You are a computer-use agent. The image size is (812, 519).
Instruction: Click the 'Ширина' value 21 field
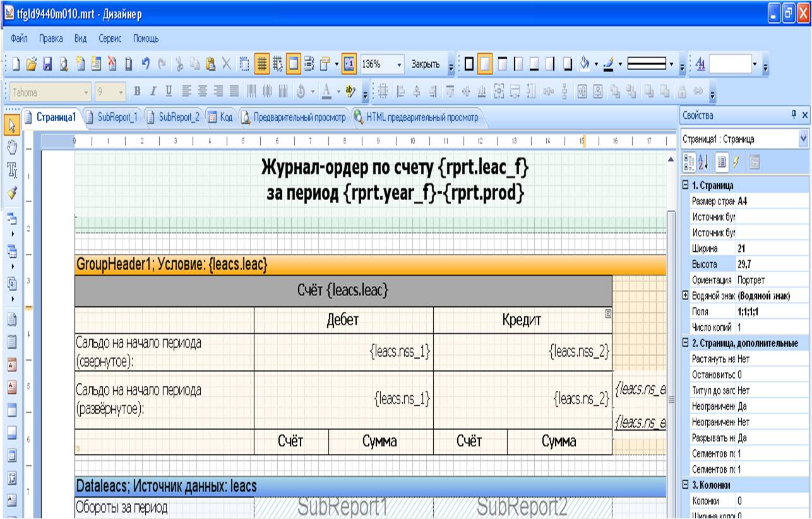coord(773,249)
